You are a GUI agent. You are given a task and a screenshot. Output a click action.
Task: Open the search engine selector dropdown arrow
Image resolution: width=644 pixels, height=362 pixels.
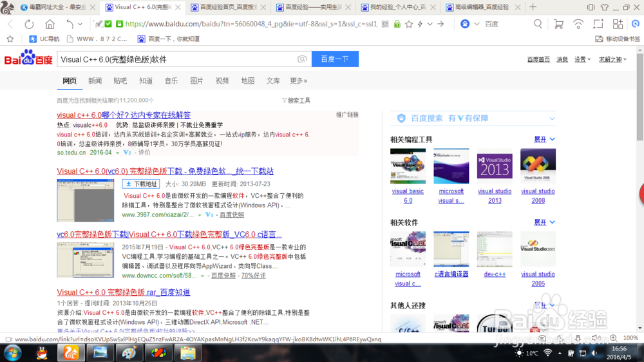pyautogui.click(x=477, y=24)
